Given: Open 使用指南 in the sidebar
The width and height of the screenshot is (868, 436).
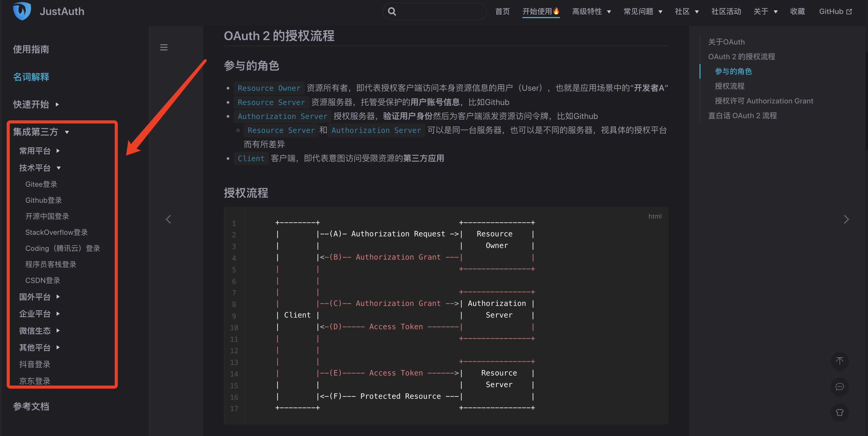Looking at the screenshot, I should (31, 49).
